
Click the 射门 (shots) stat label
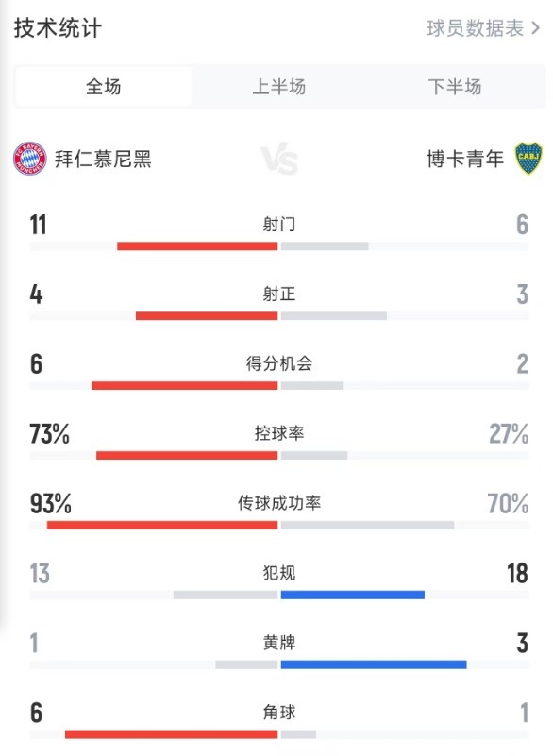276,221
